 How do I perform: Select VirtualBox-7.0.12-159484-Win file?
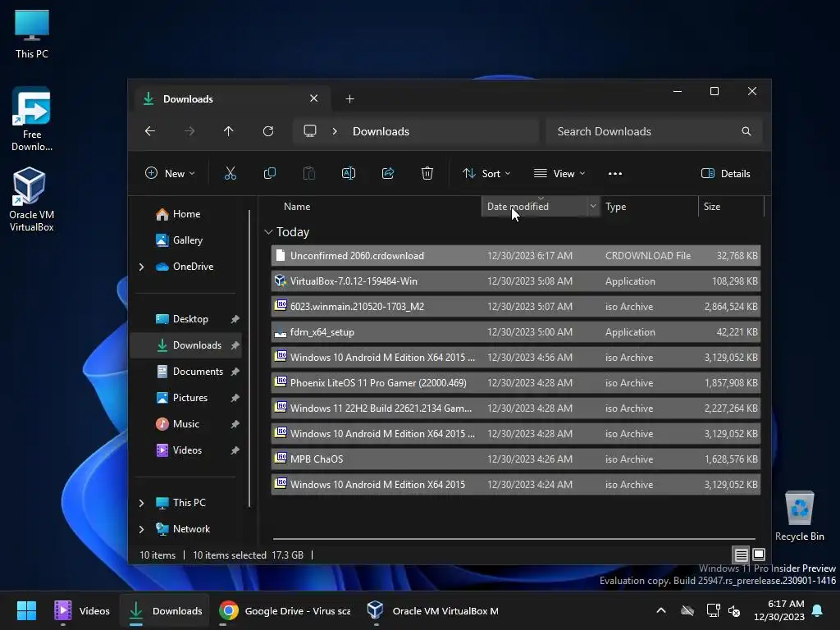coord(516,281)
